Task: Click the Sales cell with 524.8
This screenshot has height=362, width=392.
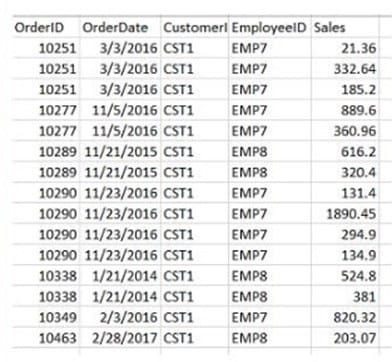Action: (345, 276)
